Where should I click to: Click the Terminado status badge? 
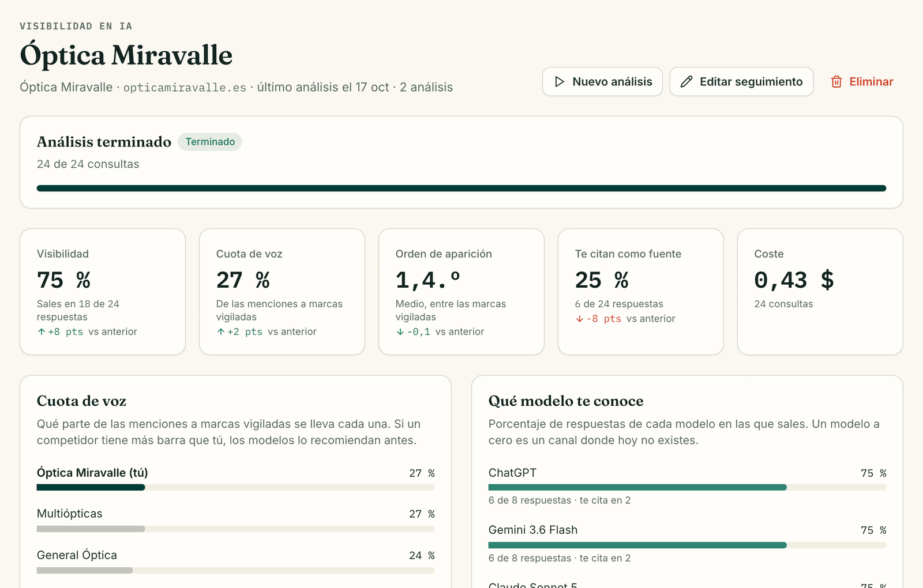click(x=210, y=142)
